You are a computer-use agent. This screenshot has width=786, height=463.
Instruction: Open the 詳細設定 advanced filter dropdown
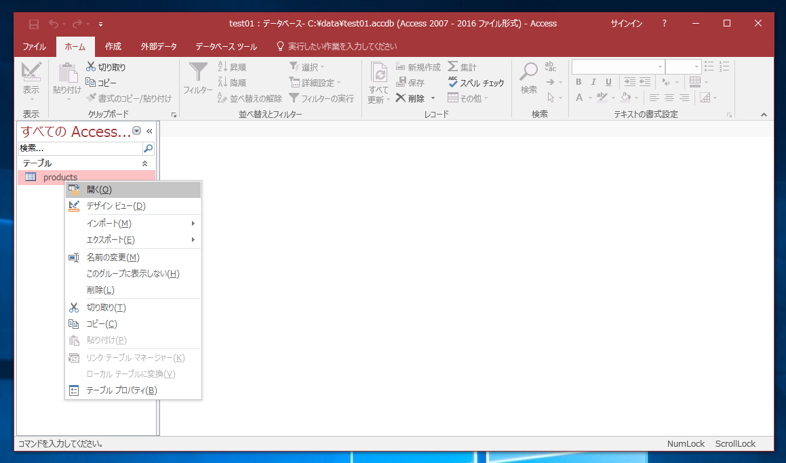315,83
